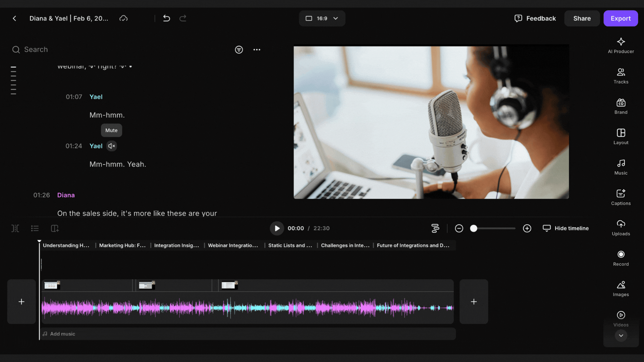Click the undo arrow
This screenshot has width=644, height=362.
(166, 18)
